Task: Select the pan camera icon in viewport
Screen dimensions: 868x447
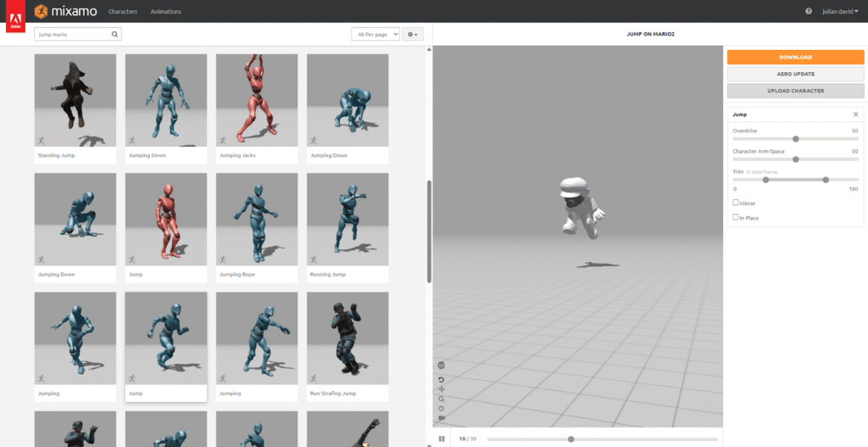Action: [442, 389]
